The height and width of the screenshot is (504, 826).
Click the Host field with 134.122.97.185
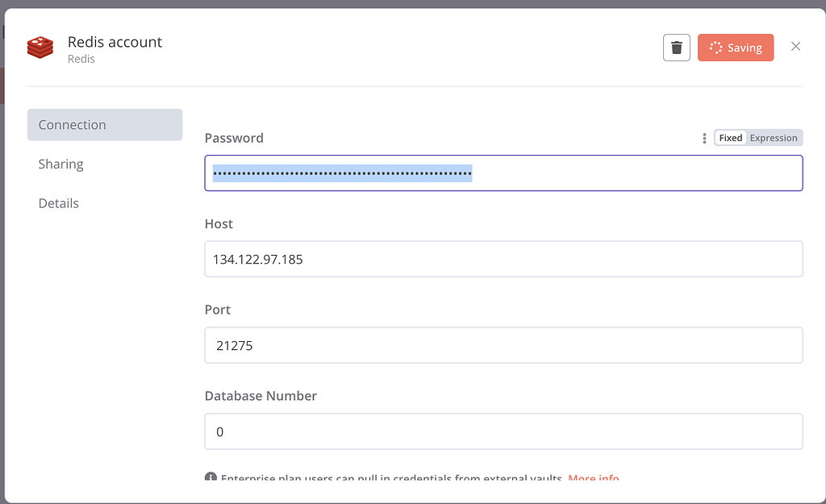coord(503,259)
